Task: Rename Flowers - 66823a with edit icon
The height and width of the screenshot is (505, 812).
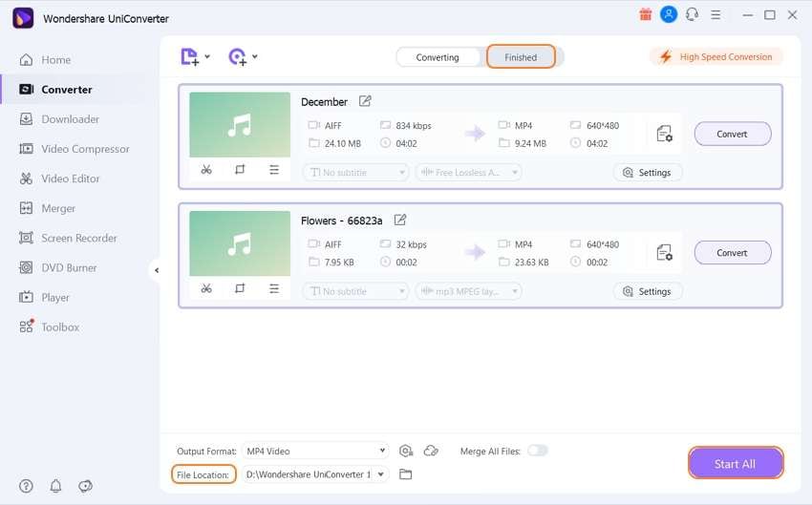Action: click(399, 220)
